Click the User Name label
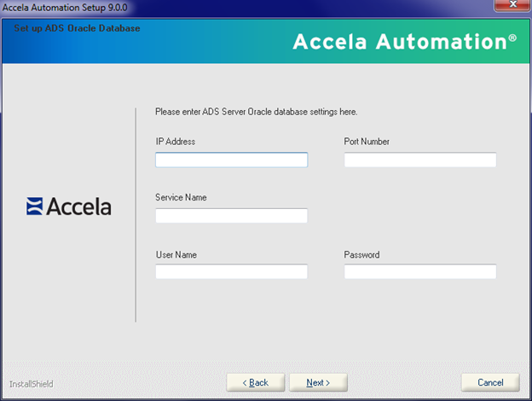This screenshot has height=401, width=532. point(176,254)
